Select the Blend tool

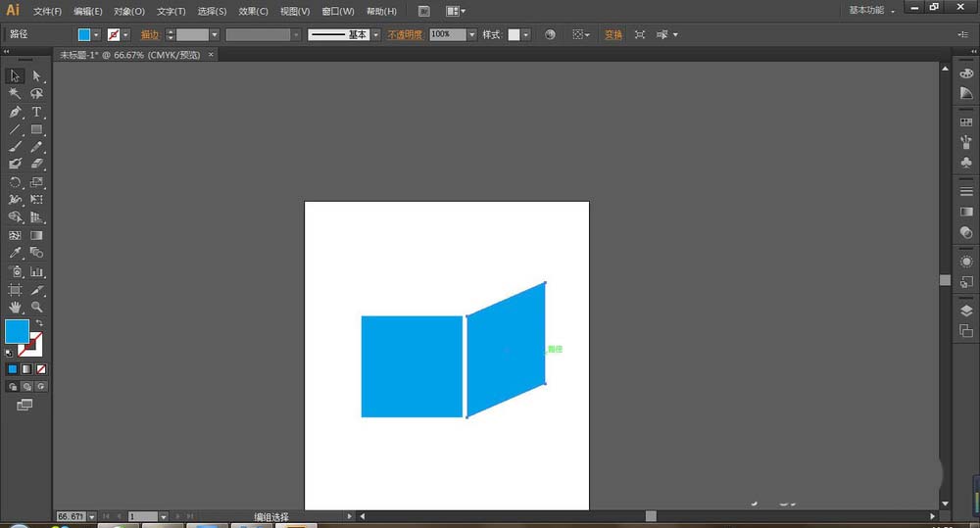tap(37, 253)
